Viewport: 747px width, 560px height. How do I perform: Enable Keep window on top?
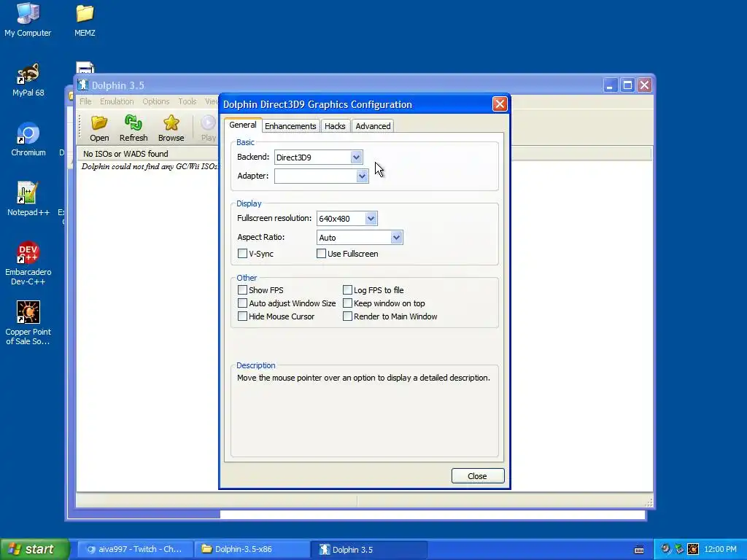347,303
